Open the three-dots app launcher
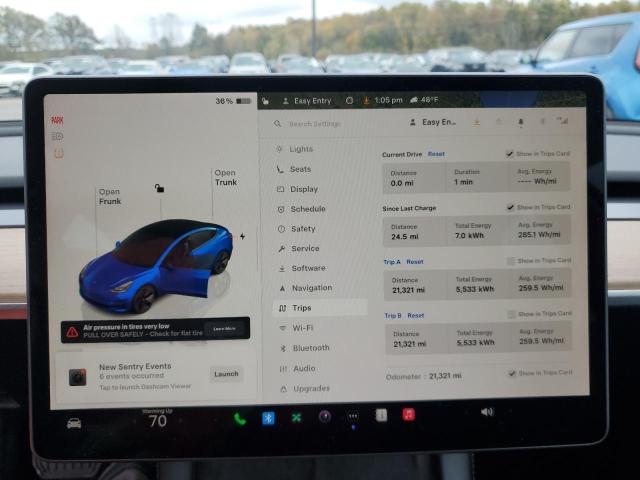This screenshot has width=640, height=480. [x=352, y=416]
